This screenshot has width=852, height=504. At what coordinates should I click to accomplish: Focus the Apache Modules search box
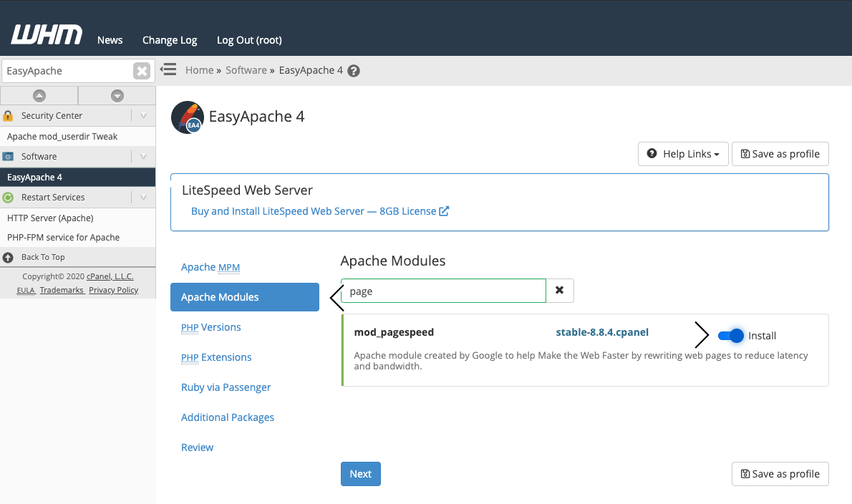click(x=443, y=291)
